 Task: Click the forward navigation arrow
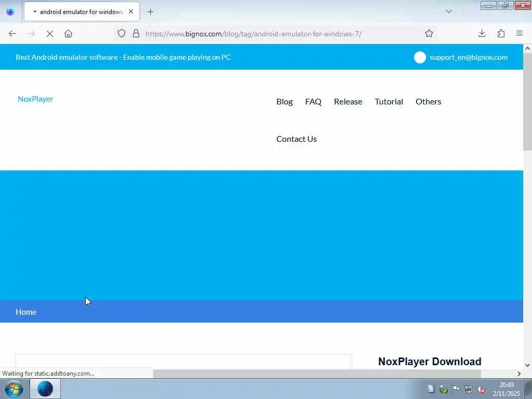(31, 34)
